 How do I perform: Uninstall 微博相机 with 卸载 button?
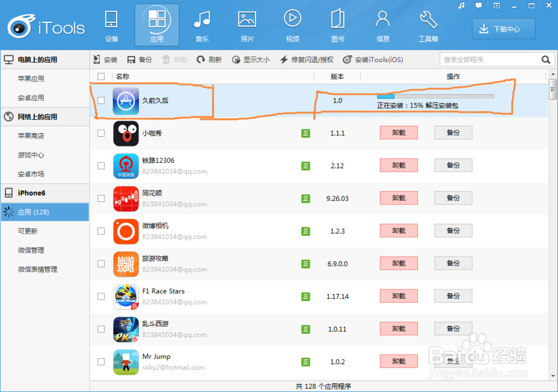click(398, 231)
